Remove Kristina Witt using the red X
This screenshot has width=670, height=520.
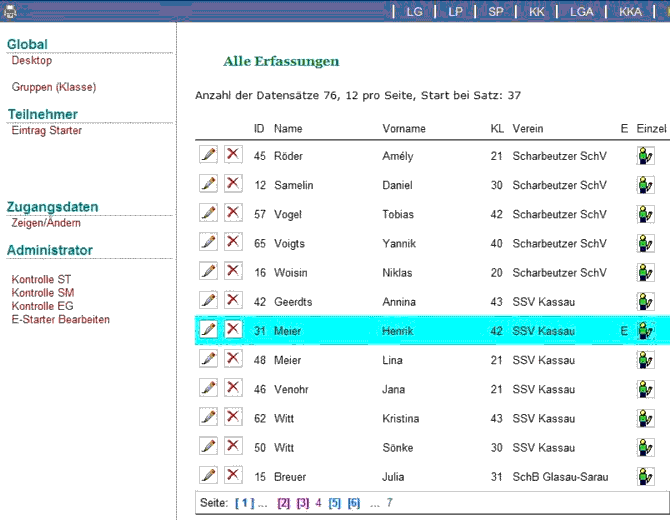(232, 418)
